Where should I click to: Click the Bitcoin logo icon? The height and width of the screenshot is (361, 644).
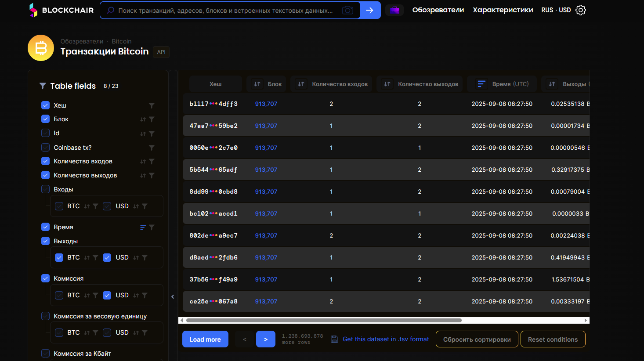click(x=41, y=48)
